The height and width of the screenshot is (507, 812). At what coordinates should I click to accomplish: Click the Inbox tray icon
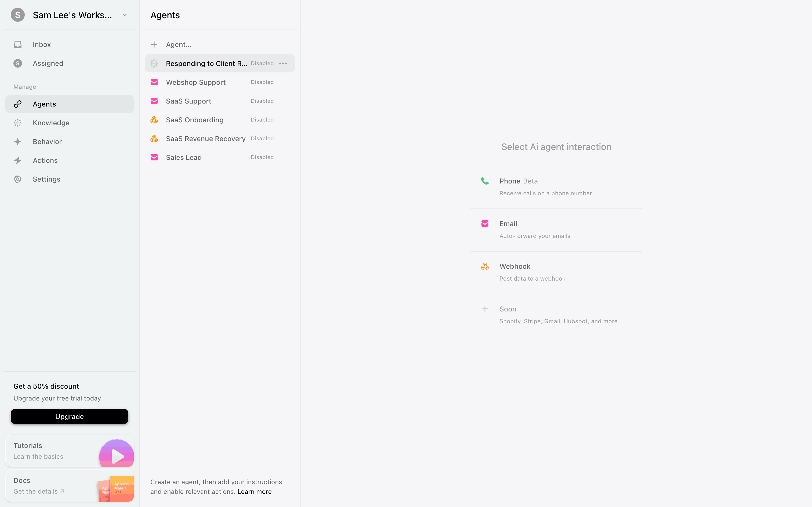(x=18, y=45)
